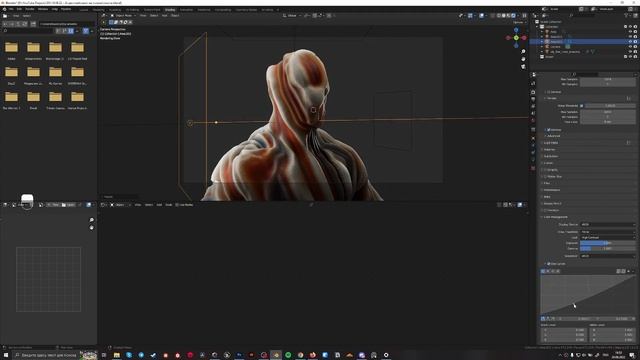The image size is (640, 360).
Task: Click the image editor zoom icon
Action: click(91, 220)
